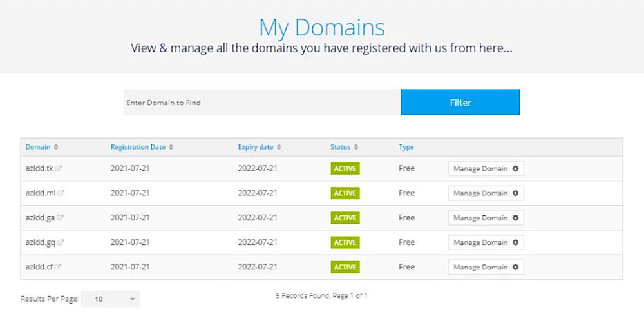Sort by Expiry date column
This screenshot has width=644, height=323.
259,147
